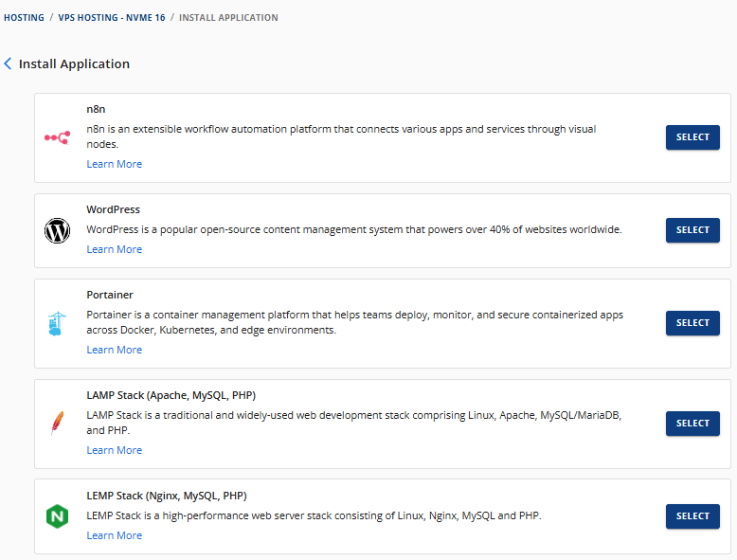Click the Portainer card title
Image resolution: width=737 pixels, height=560 pixels.
click(110, 295)
